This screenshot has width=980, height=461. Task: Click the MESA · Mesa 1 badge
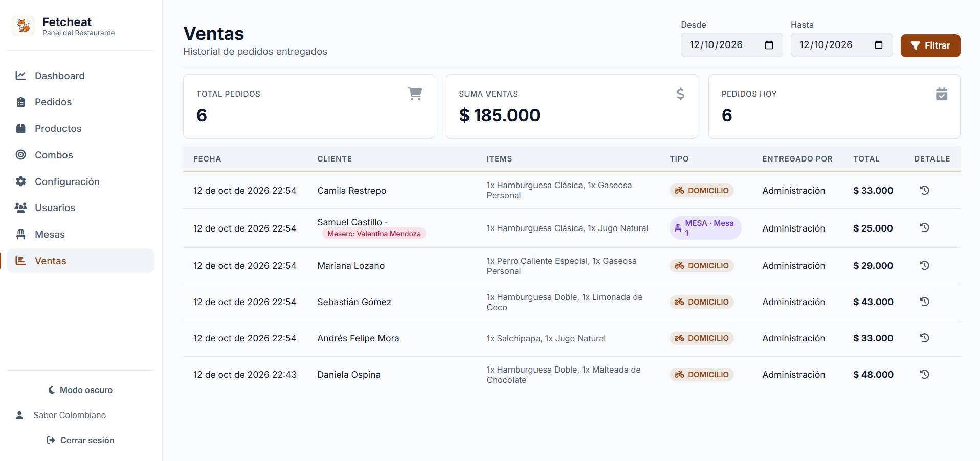(x=705, y=228)
